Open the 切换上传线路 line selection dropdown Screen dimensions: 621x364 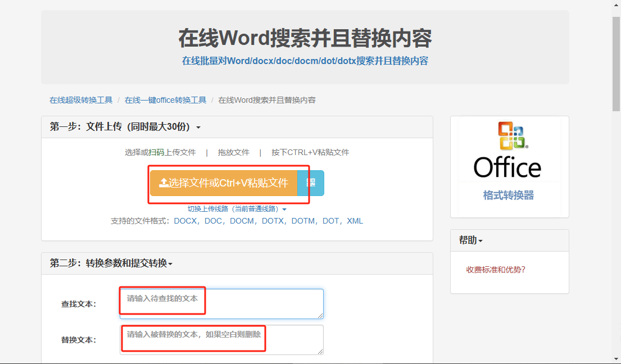coord(250,208)
